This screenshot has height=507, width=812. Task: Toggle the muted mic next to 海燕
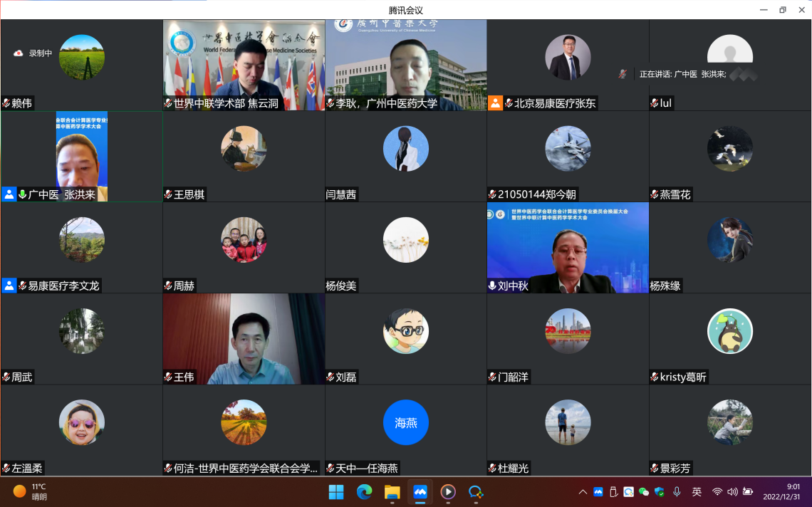point(329,468)
